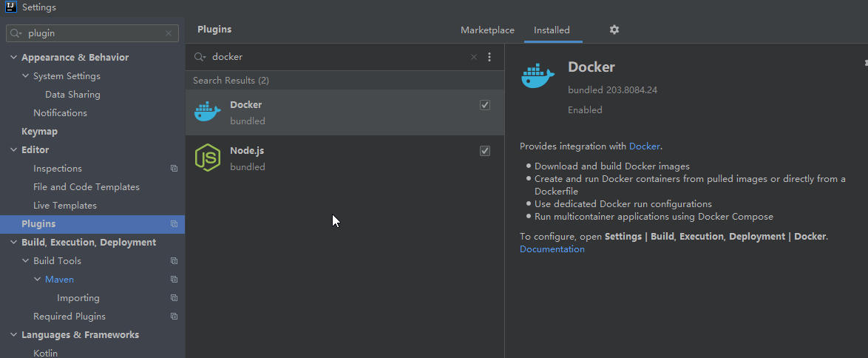This screenshot has width=868, height=358.
Task: Click the Node.js plugin icon
Action: 207,158
